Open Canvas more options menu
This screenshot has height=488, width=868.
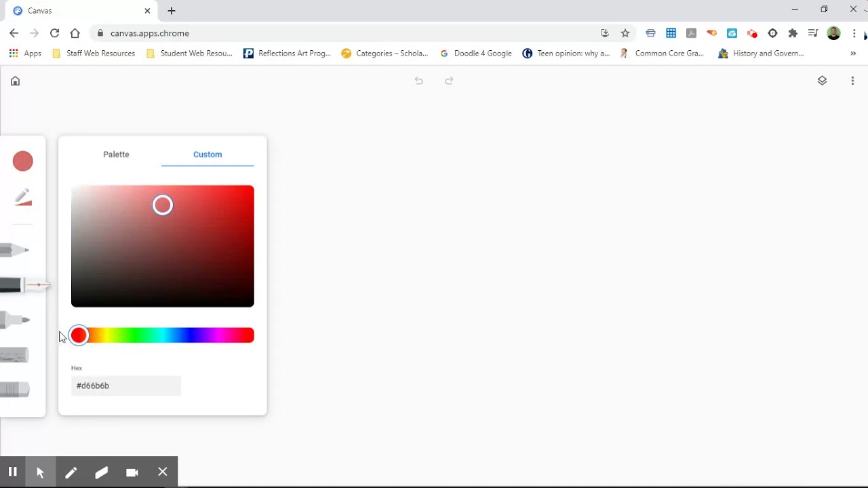pyautogui.click(x=852, y=81)
